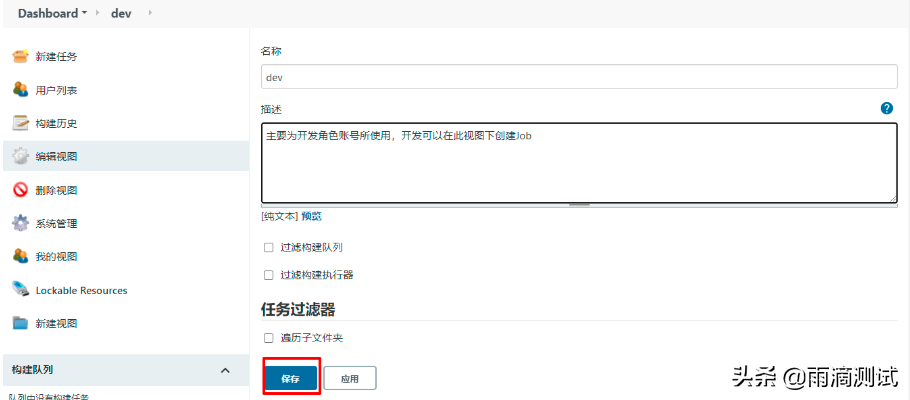This screenshot has height=400, width=910.
Task: Click 新建视图 link text
Action: point(56,323)
